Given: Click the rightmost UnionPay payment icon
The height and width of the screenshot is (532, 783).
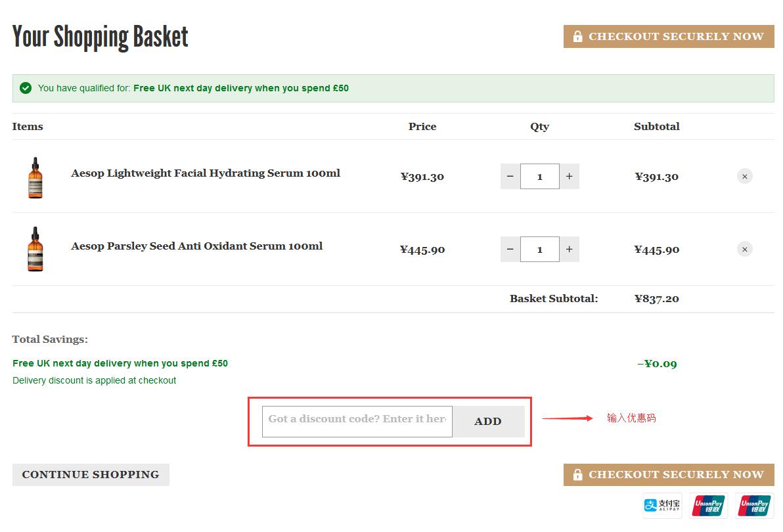Looking at the screenshot, I should pos(754,505).
